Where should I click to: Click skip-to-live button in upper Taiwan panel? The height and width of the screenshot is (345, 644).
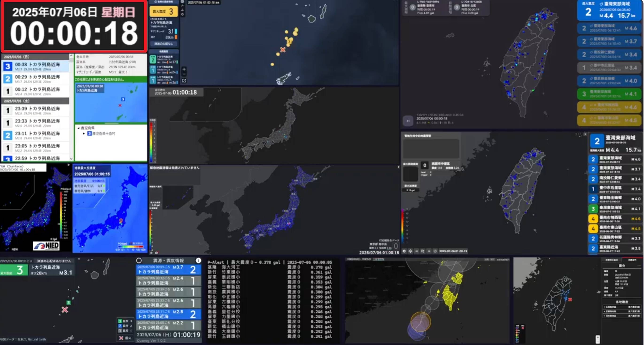tap(408, 121)
